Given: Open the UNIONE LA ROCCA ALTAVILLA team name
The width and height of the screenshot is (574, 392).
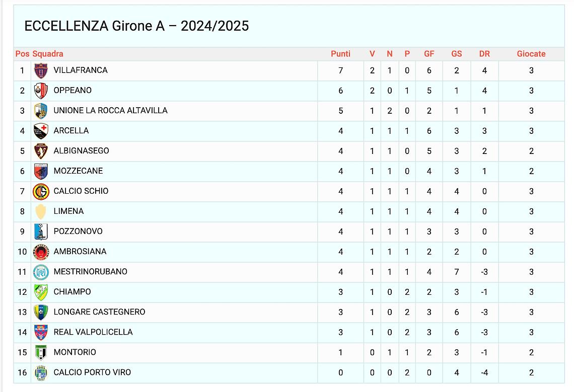Looking at the screenshot, I should (x=111, y=111).
